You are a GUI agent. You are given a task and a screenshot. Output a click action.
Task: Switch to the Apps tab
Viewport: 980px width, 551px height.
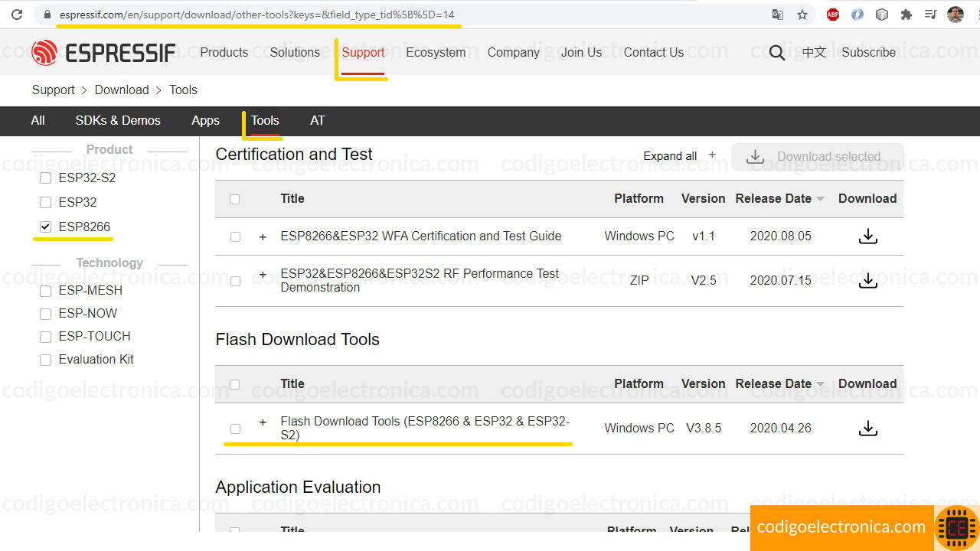pyautogui.click(x=205, y=120)
